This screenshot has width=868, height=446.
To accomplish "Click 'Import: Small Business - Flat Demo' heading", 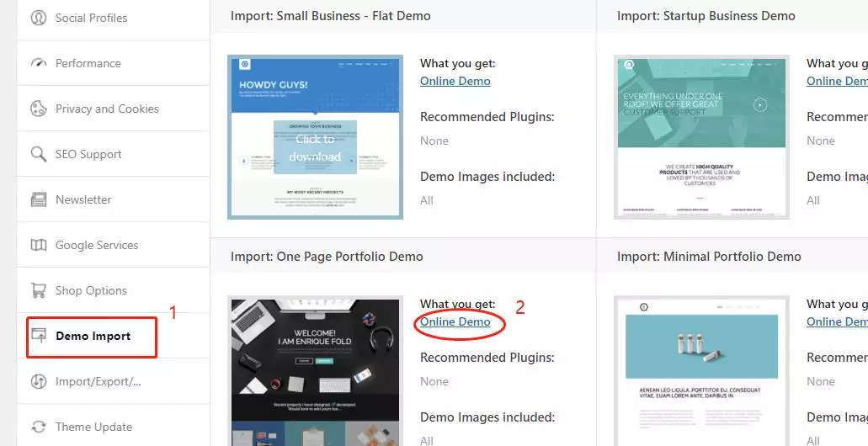I will pyautogui.click(x=331, y=16).
